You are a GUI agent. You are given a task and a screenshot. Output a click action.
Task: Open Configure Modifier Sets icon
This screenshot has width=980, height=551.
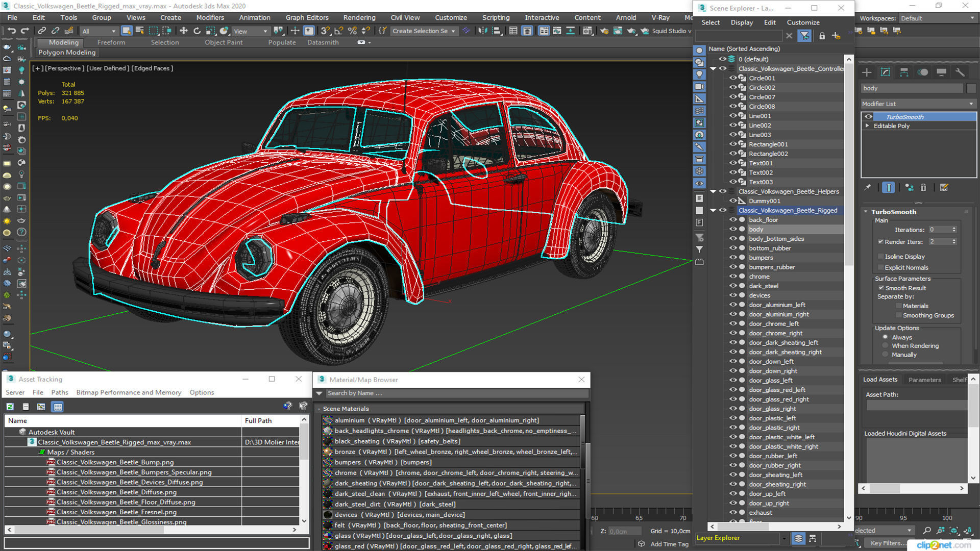[x=944, y=188]
